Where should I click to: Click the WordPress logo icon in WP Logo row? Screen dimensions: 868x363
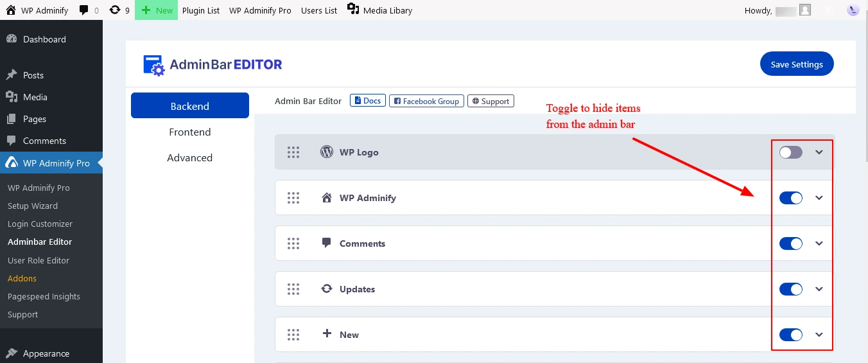pos(327,152)
